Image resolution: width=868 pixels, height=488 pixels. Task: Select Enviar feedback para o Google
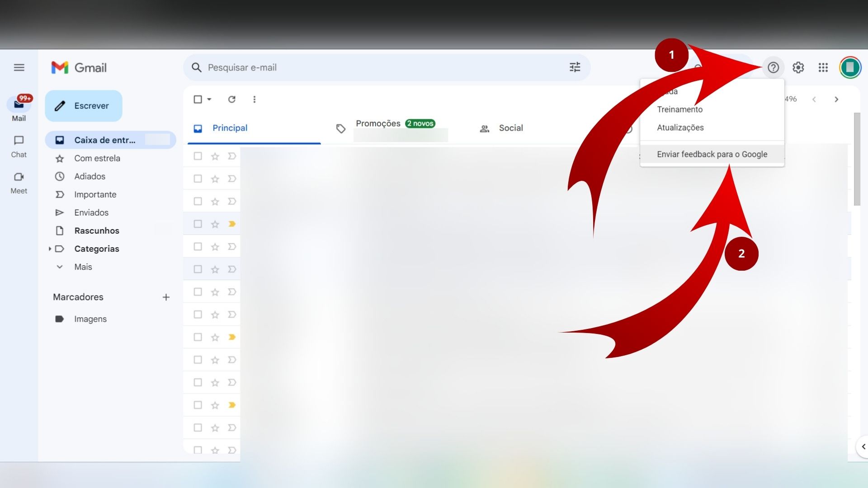712,155
